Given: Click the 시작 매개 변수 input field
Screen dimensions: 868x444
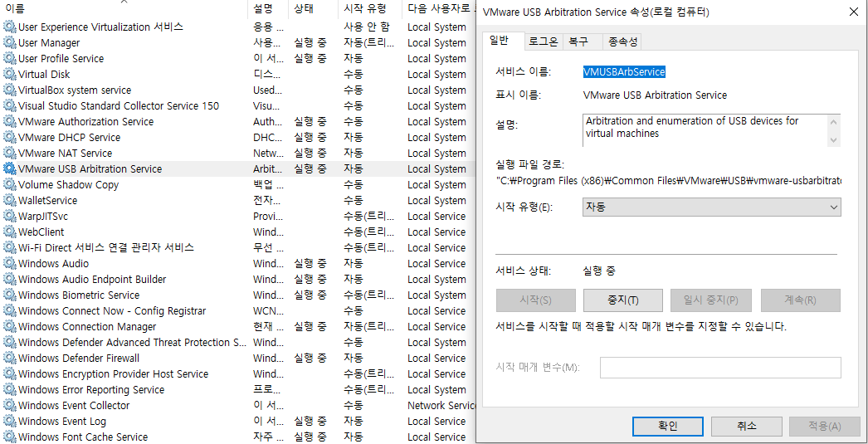Looking at the screenshot, I should [721, 368].
